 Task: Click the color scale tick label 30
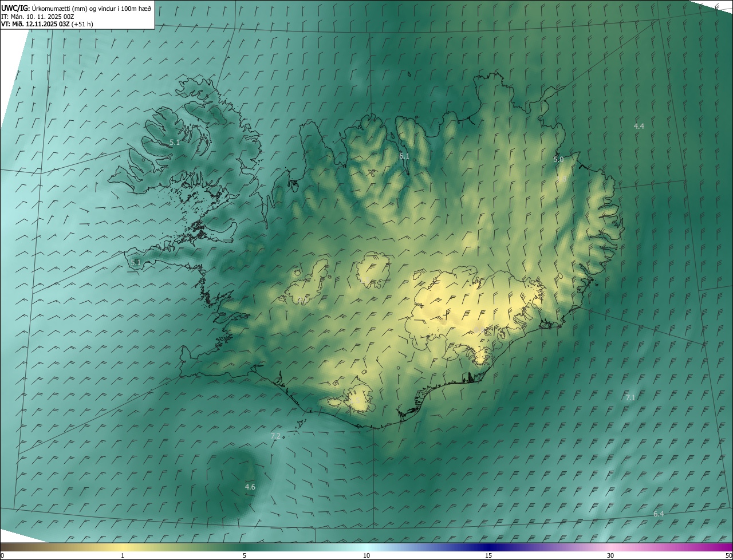point(610,556)
